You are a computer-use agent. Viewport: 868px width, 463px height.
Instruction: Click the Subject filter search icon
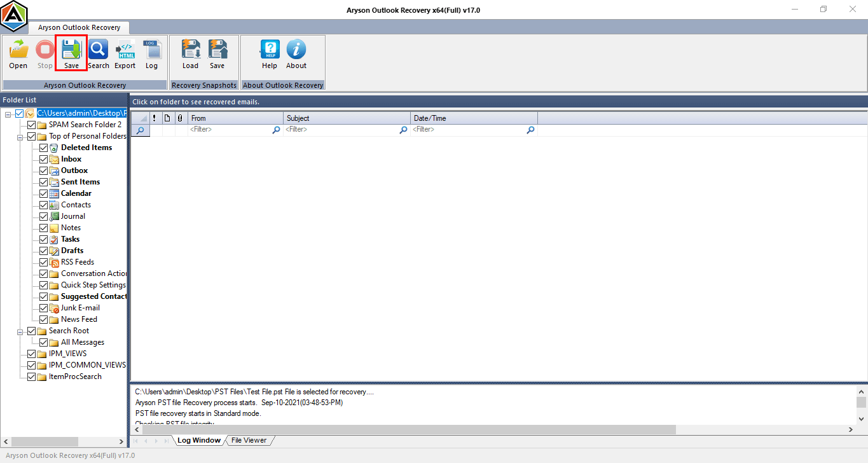(403, 130)
